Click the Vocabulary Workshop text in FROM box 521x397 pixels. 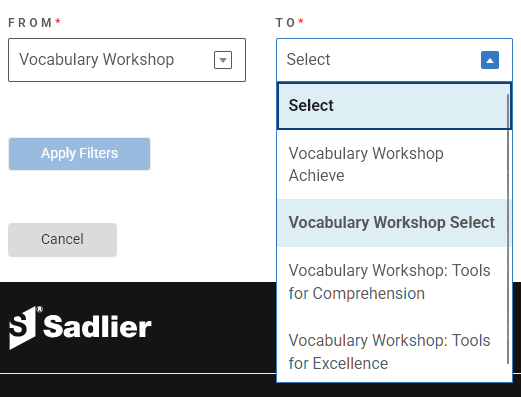coord(97,60)
